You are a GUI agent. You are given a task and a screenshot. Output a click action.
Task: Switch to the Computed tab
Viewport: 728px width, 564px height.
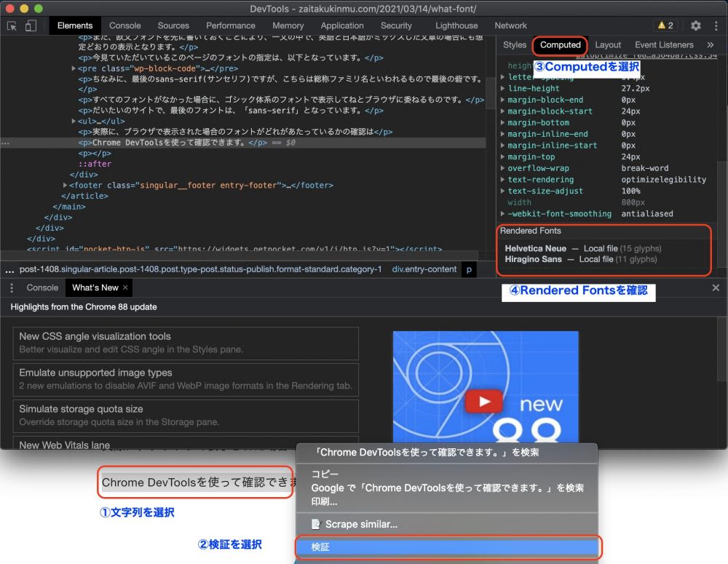(560, 44)
